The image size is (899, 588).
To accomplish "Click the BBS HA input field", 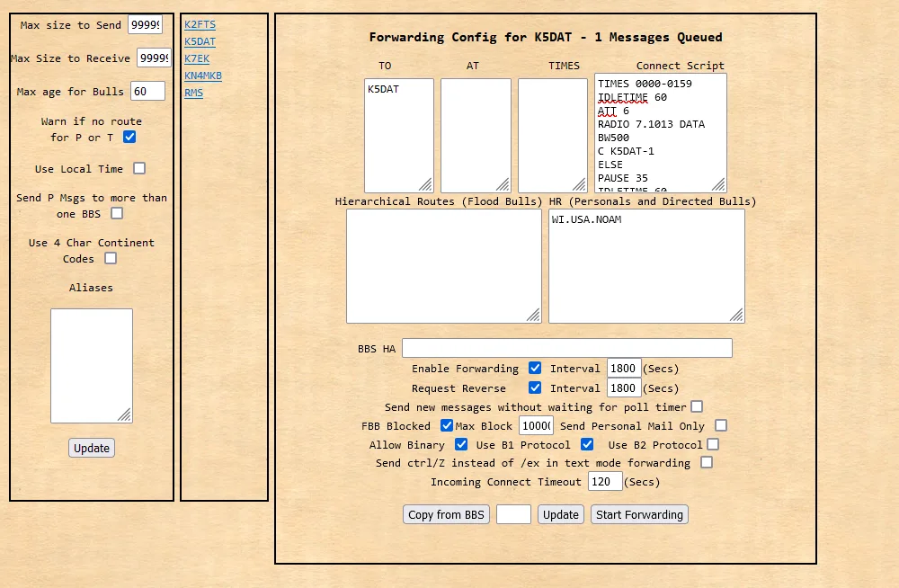I will point(567,348).
